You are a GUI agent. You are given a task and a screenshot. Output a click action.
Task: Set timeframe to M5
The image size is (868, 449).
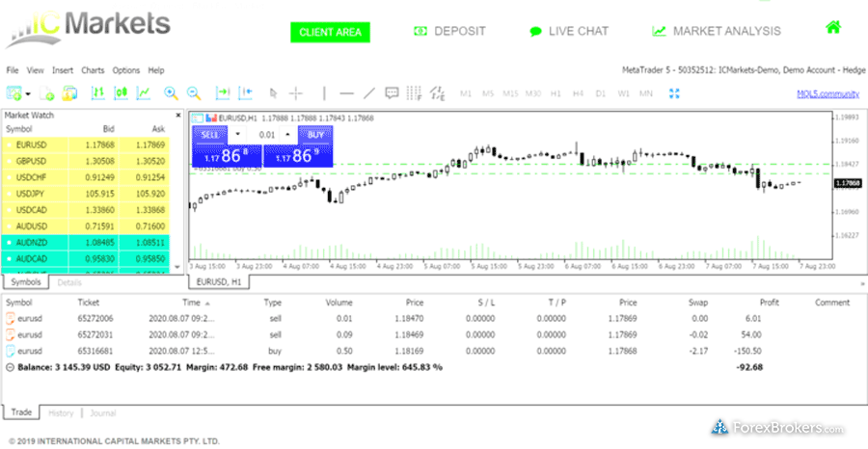488,93
